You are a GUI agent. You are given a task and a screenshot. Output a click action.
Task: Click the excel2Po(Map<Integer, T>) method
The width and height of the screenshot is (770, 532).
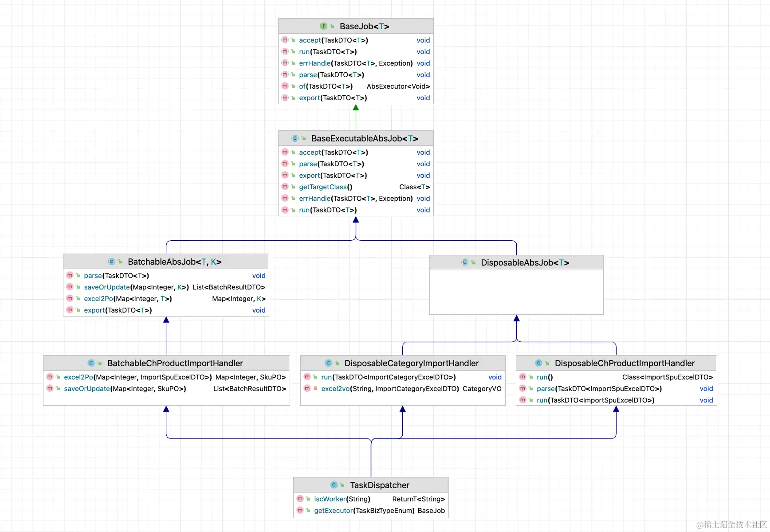click(x=128, y=298)
